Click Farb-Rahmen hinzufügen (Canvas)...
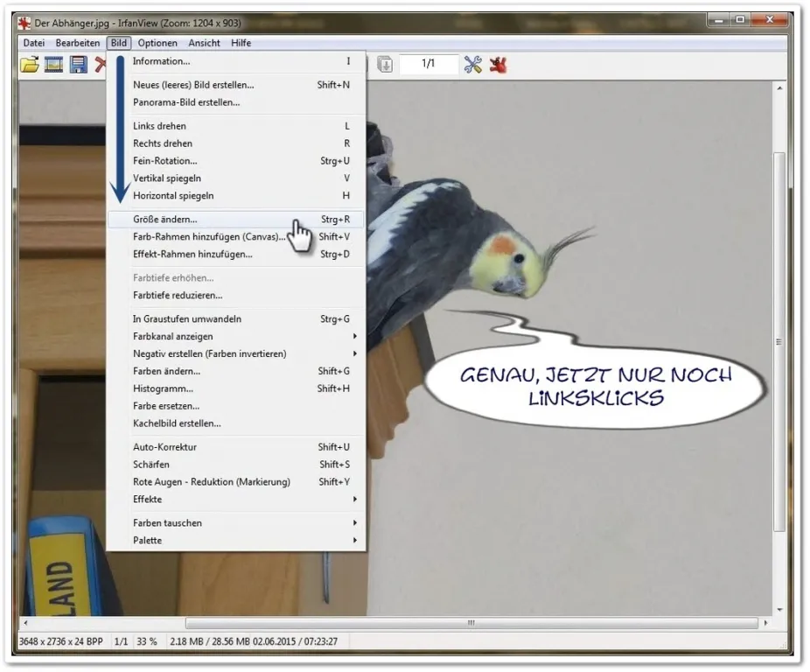This screenshot has height=672, width=810. point(236,237)
